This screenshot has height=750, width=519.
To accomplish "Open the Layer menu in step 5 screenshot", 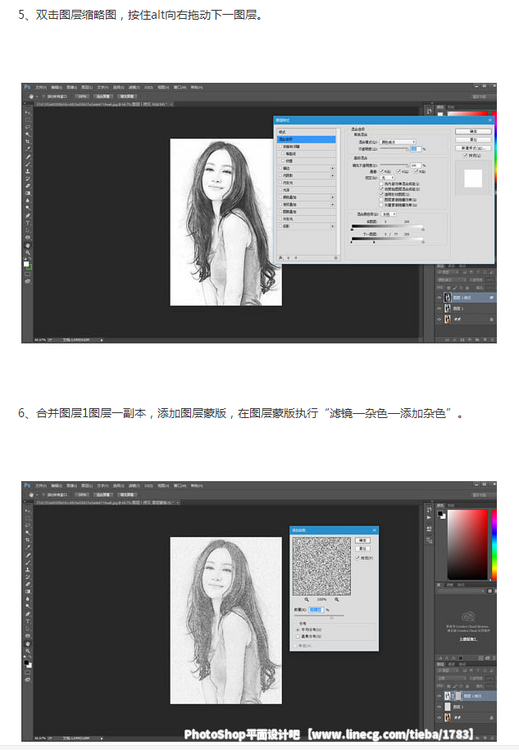I will click(86, 88).
